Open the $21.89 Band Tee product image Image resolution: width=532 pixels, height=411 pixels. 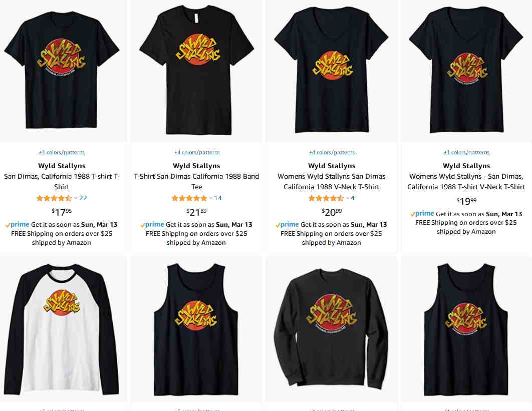(x=197, y=70)
